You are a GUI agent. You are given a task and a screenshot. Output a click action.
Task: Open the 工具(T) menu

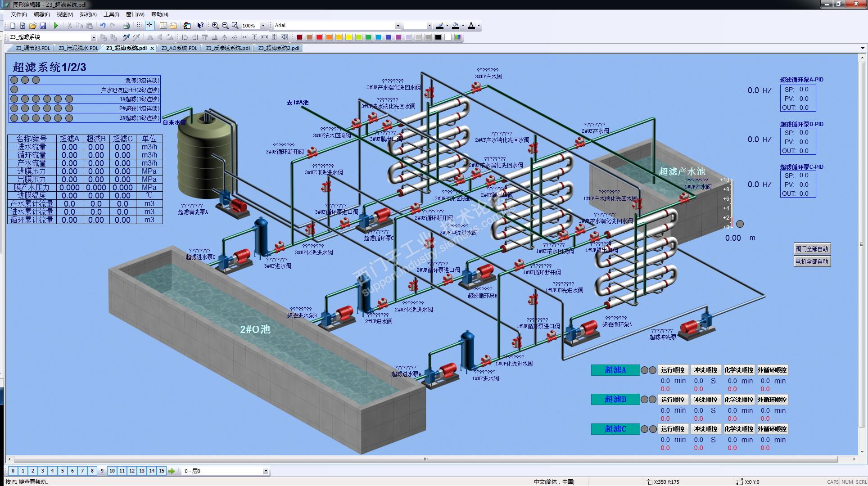[111, 14]
